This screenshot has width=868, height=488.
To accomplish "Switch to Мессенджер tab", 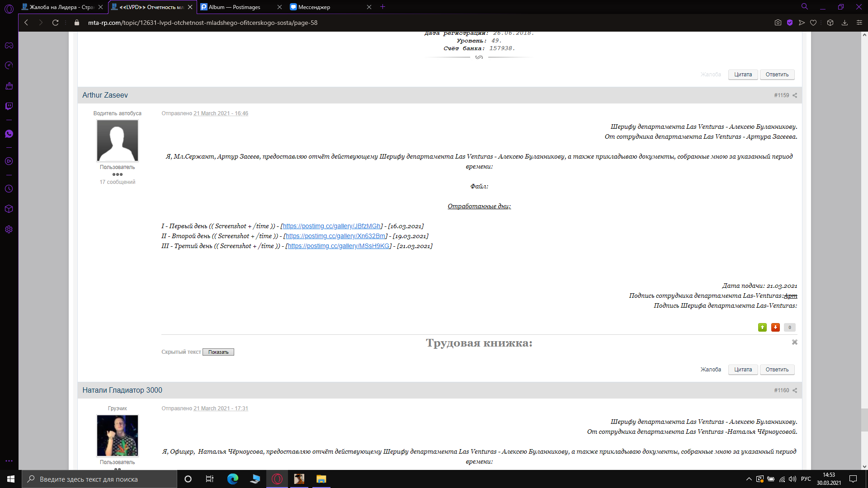I will [x=314, y=7].
